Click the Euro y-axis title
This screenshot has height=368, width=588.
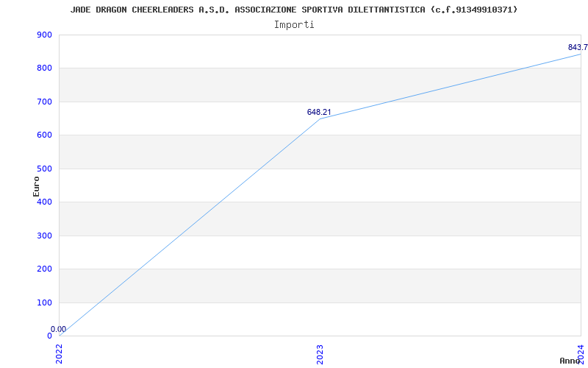(x=36, y=186)
